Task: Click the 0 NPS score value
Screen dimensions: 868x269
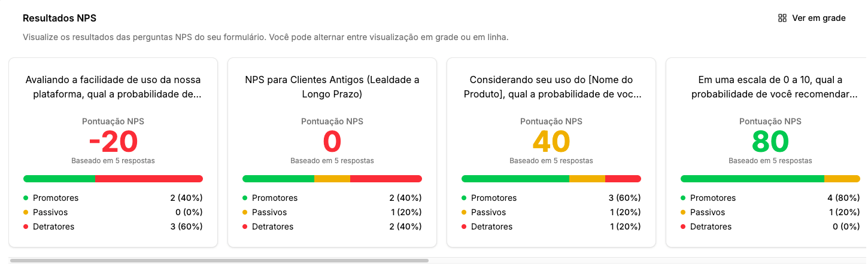Action: [332, 142]
